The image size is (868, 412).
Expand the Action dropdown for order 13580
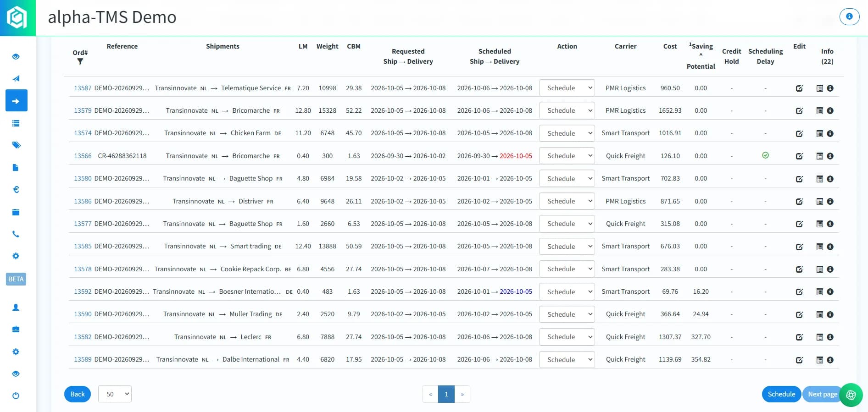pyautogui.click(x=567, y=179)
